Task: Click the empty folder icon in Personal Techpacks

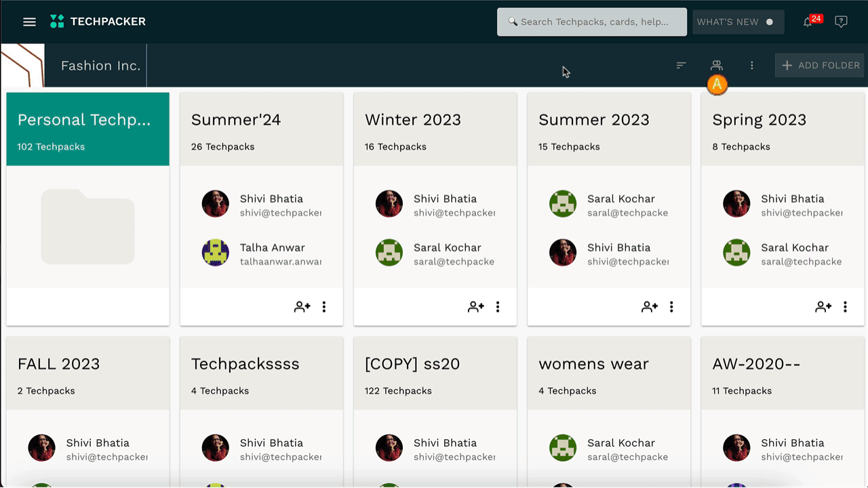Action: coord(88,226)
